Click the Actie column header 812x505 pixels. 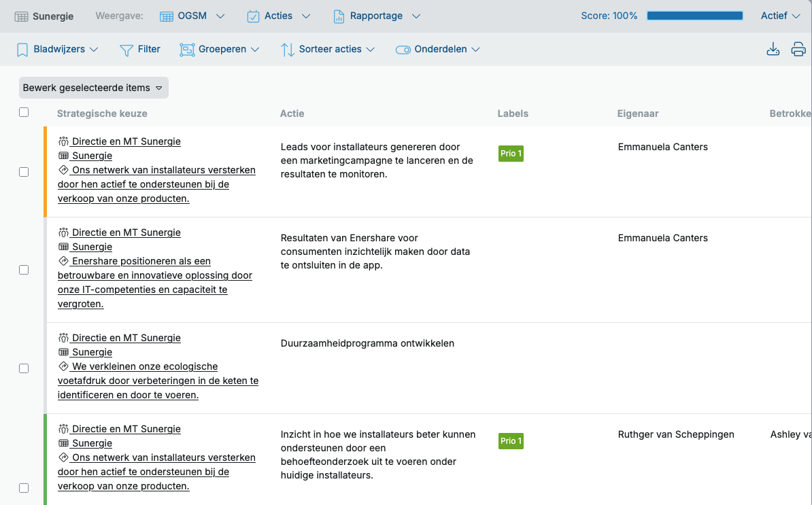pos(292,114)
